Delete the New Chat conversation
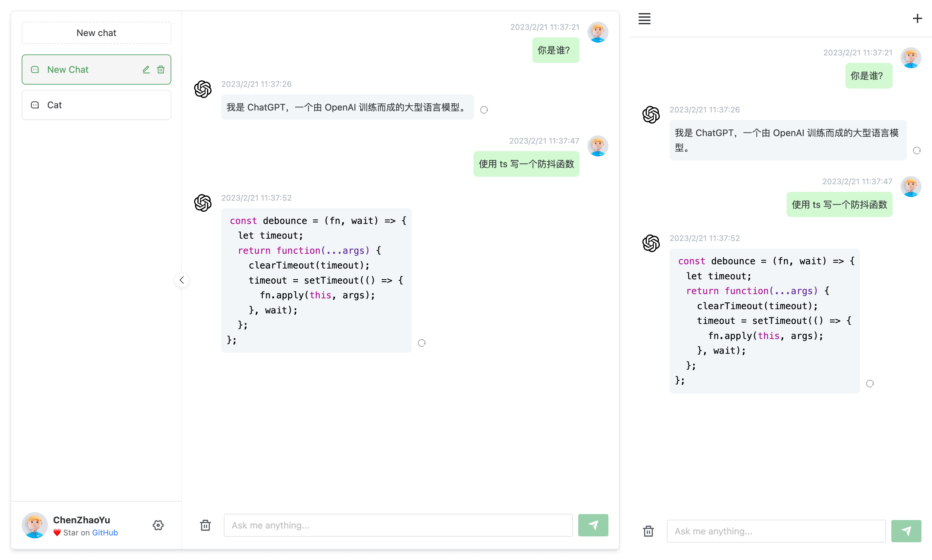Viewport: 932px width, 560px height. (x=161, y=70)
